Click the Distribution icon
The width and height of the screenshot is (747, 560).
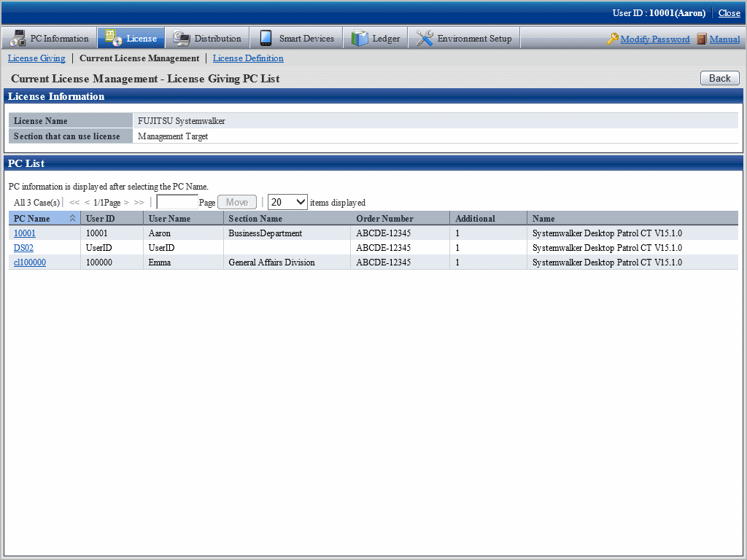182,38
